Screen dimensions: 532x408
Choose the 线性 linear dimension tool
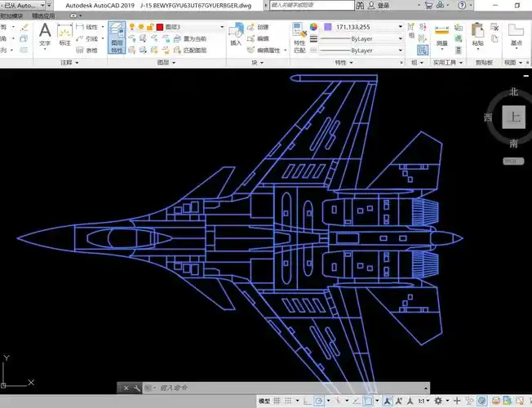click(87, 27)
